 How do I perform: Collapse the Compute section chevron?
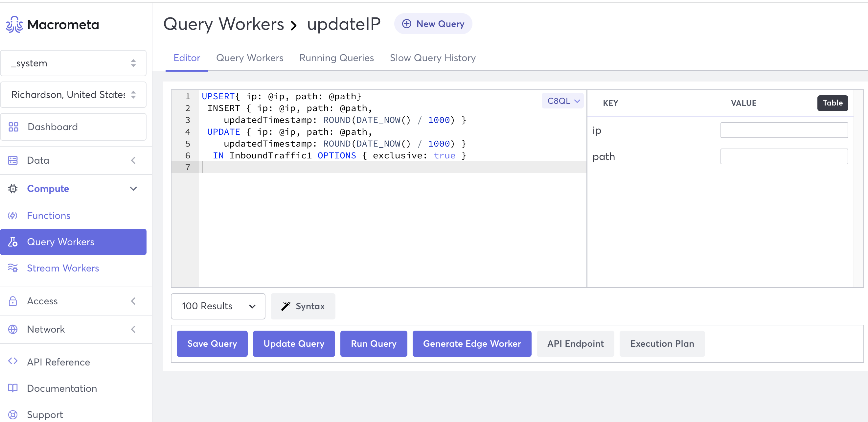(133, 188)
